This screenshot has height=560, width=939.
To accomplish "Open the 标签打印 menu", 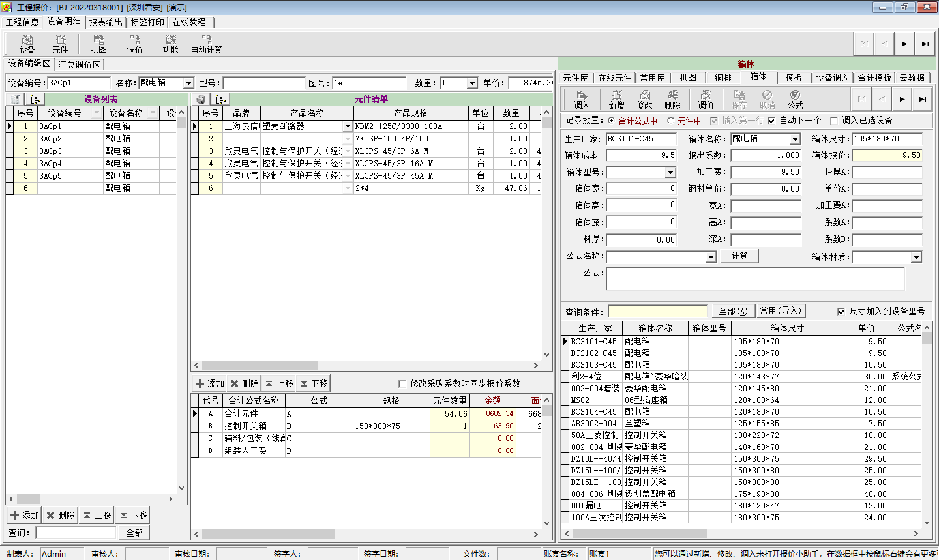I will (x=147, y=22).
